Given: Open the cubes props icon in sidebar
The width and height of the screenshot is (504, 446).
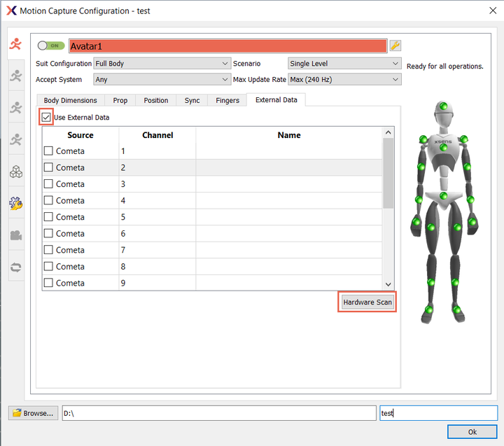Looking at the screenshot, I should click(15, 172).
